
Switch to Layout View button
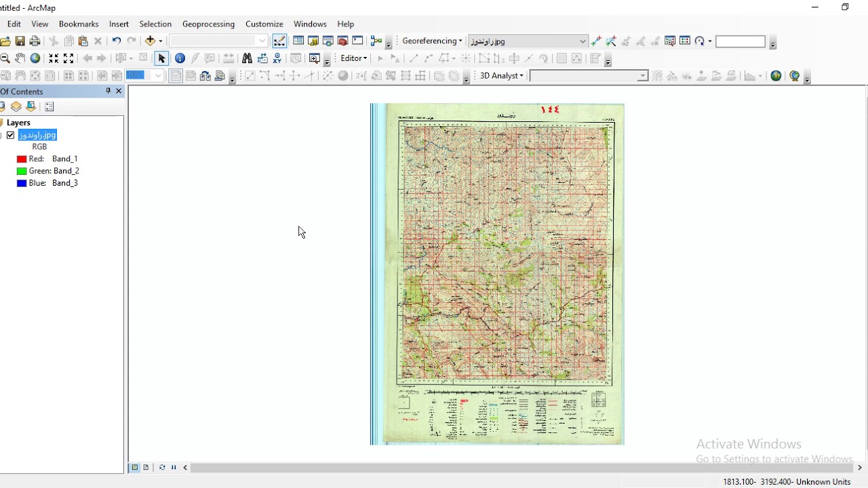[146, 468]
